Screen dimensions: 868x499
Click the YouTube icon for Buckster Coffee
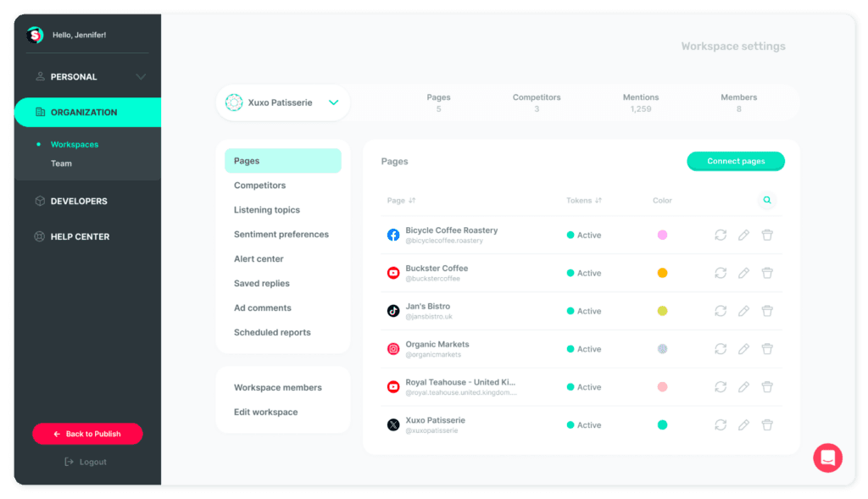[393, 273]
